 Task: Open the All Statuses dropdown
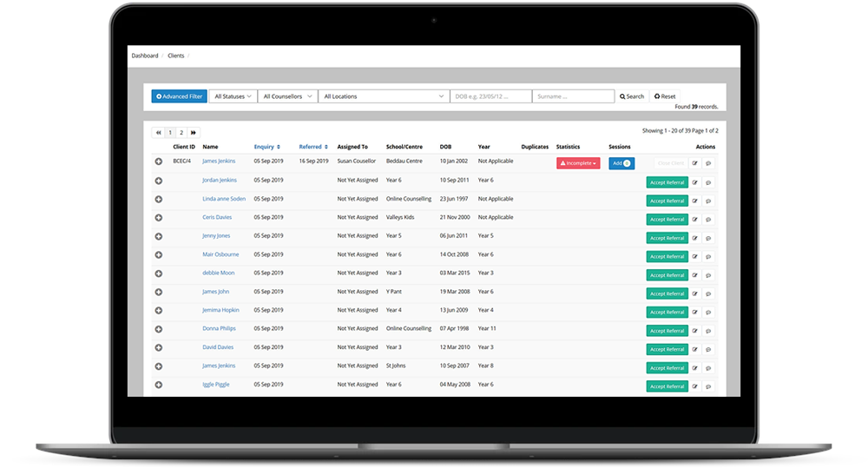coord(233,96)
